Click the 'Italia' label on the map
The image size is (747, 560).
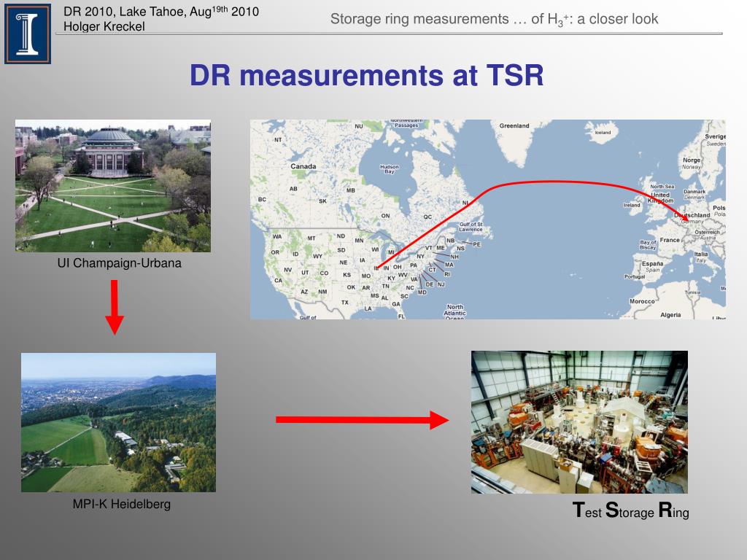click(x=701, y=254)
